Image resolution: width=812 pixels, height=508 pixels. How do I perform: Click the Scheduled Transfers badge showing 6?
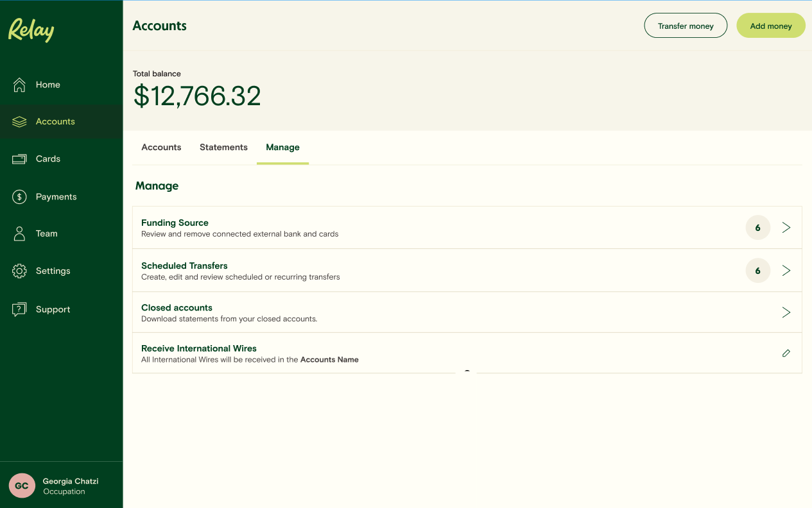pos(757,270)
